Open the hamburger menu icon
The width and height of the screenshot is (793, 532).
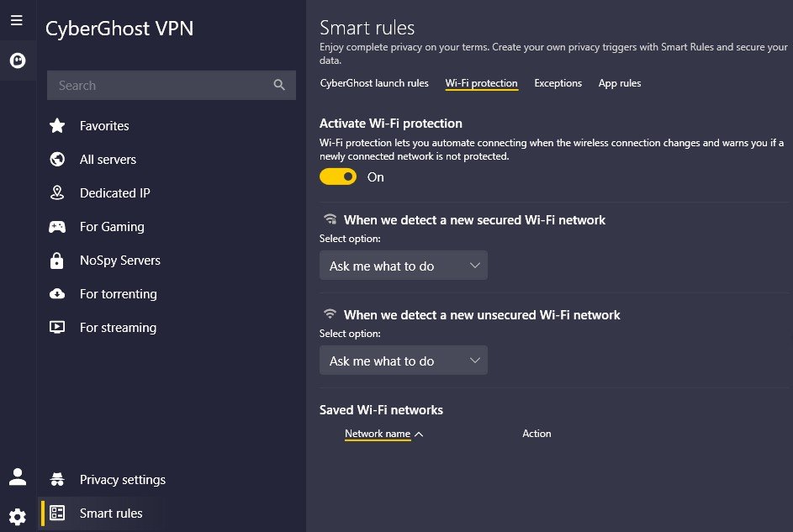[17, 20]
